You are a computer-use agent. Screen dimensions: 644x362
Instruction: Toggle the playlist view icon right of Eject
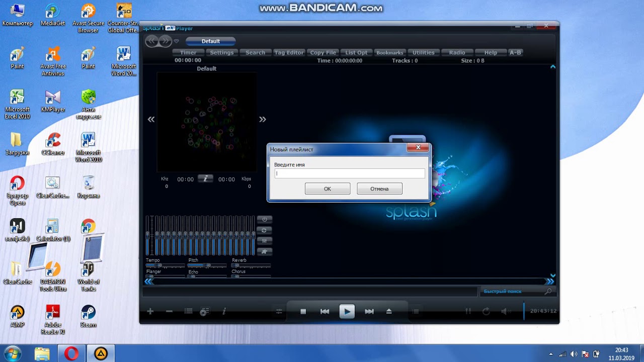[416, 312]
